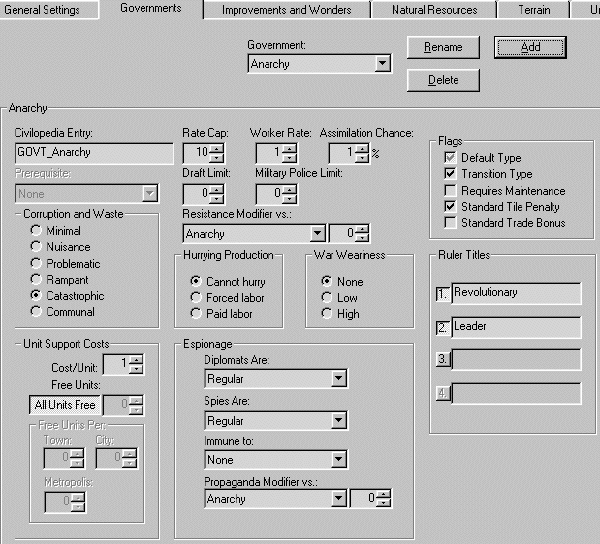Increase the Rate Cap spinner value

pos(217,148)
